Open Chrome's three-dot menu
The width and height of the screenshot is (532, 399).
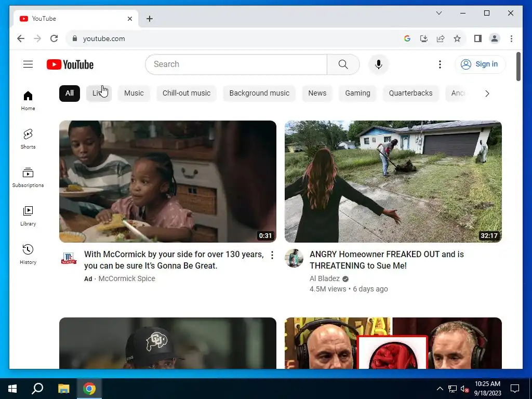[x=511, y=38]
